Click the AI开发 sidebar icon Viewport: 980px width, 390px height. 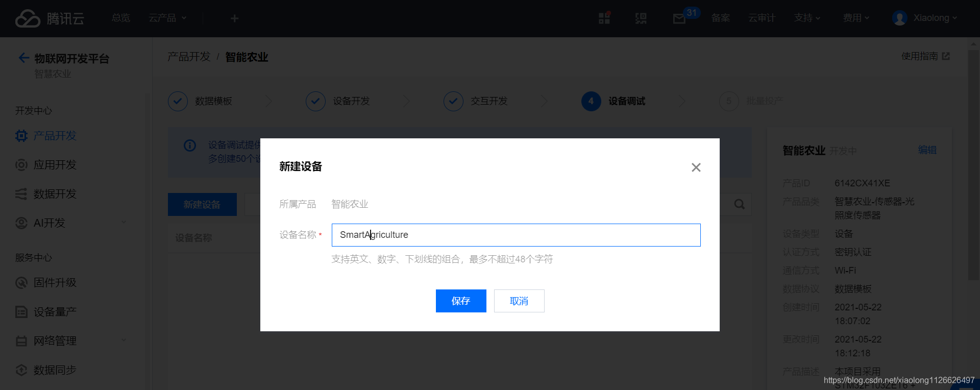(21, 223)
